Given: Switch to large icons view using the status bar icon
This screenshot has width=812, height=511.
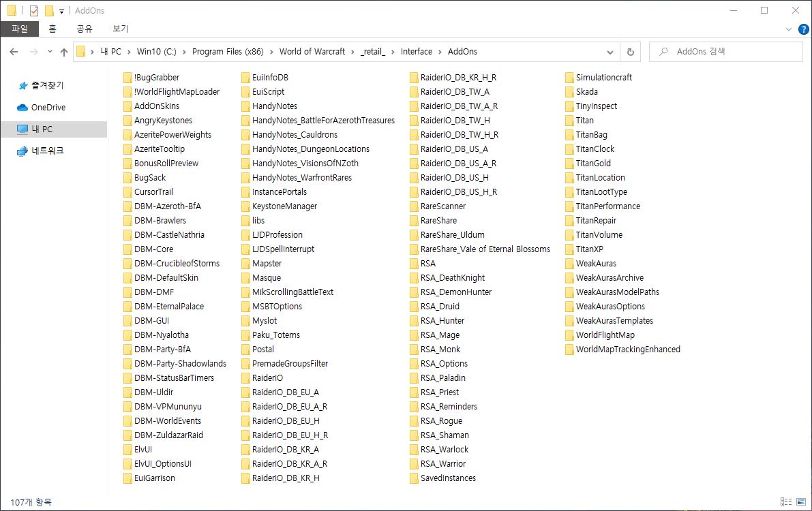Looking at the screenshot, I should click(x=801, y=501).
